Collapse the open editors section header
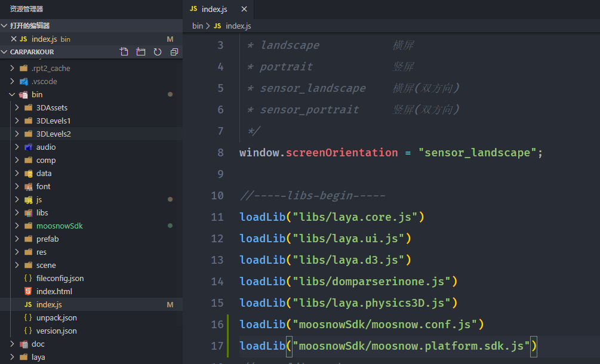The height and width of the screenshot is (364, 600). (30, 26)
